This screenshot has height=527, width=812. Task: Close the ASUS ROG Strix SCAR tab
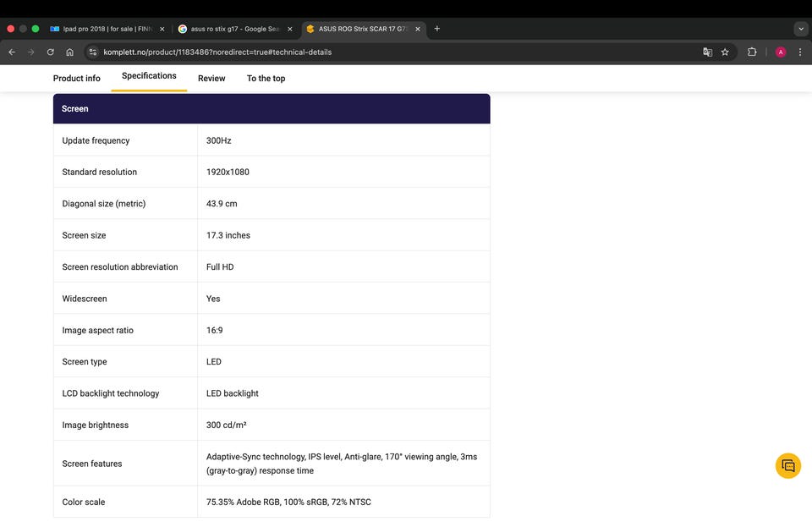pyautogui.click(x=418, y=29)
